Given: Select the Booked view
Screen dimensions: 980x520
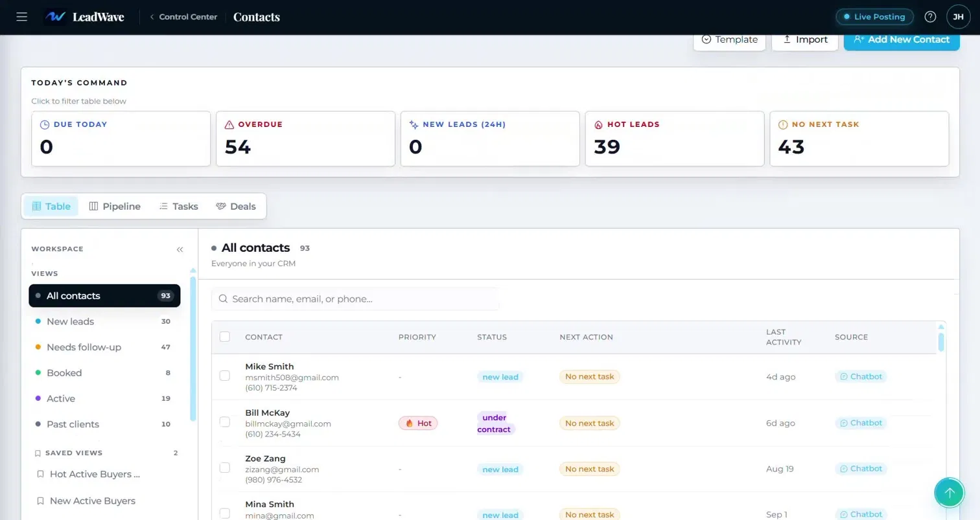Looking at the screenshot, I should [x=104, y=373].
